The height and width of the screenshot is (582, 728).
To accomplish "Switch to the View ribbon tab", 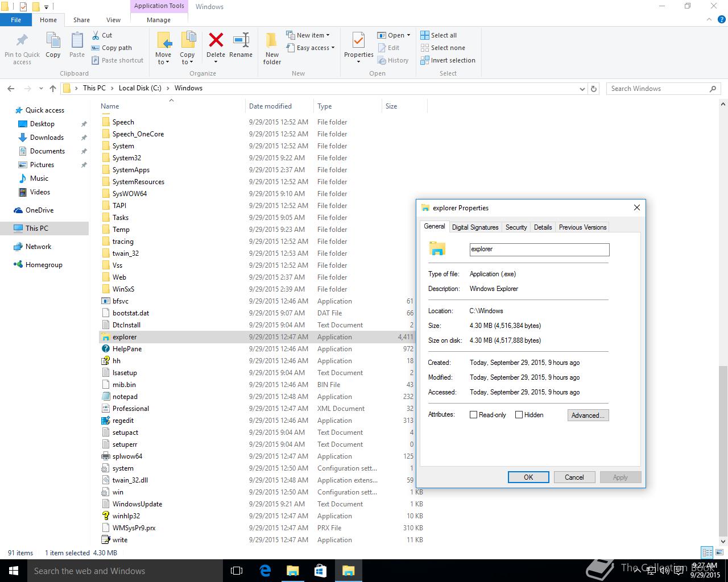I will click(x=113, y=20).
